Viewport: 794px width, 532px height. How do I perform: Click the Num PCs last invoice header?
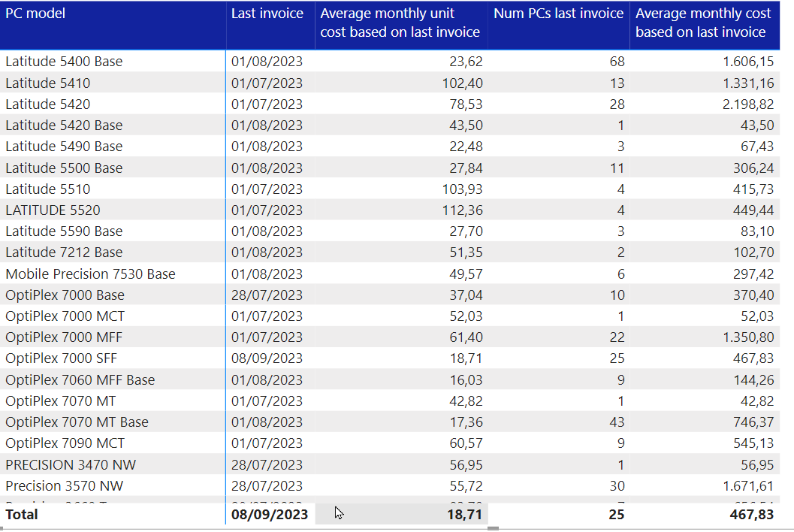pyautogui.click(x=559, y=14)
